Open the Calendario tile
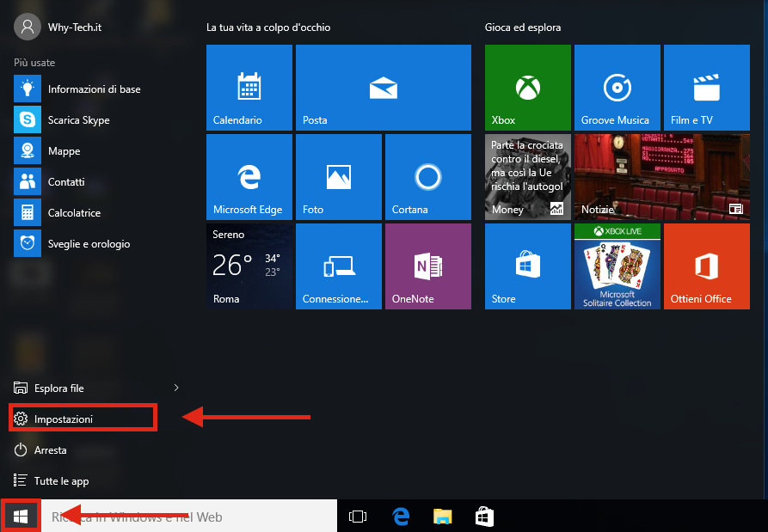 tap(249, 88)
